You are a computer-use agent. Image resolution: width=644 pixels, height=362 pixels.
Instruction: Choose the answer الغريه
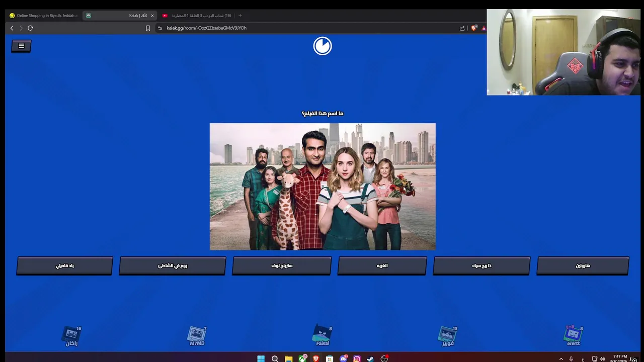[382, 266]
